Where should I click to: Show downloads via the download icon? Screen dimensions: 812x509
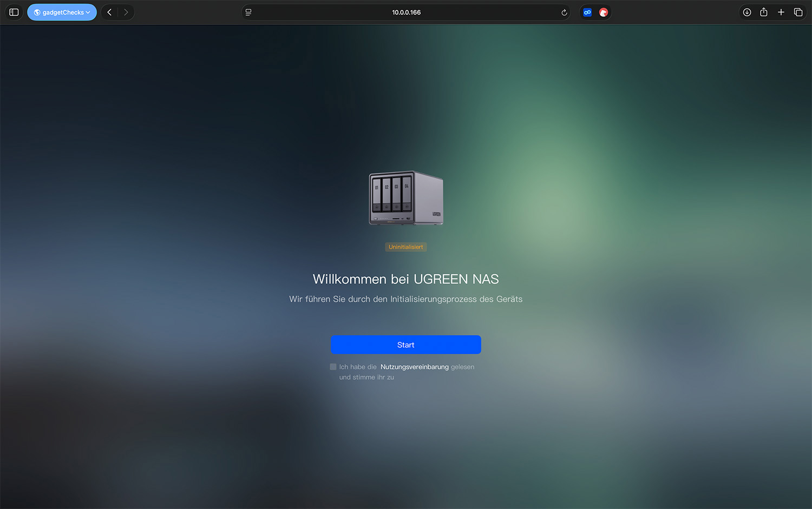point(747,12)
